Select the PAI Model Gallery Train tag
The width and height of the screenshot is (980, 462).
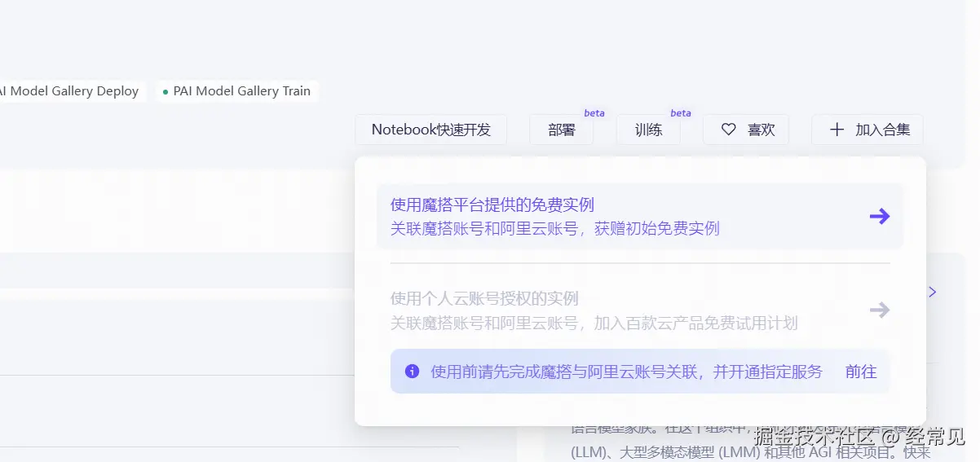click(236, 91)
